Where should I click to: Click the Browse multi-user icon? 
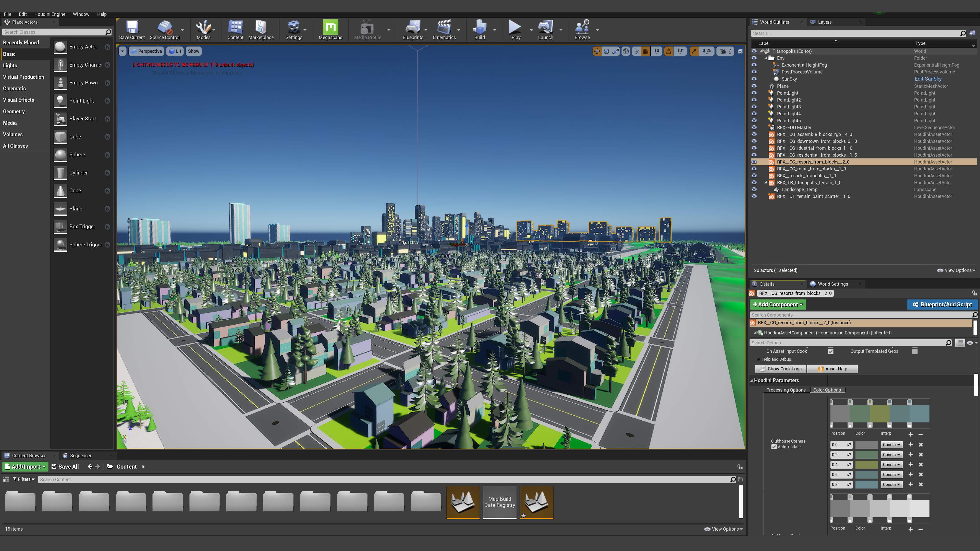pos(582,30)
